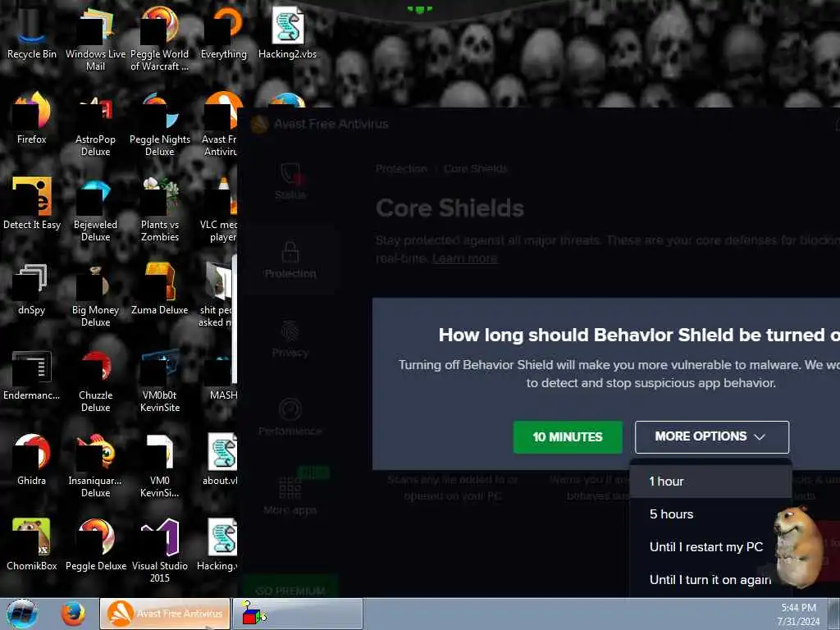
Task: Open VLC media player shortcut
Action: pos(219,209)
